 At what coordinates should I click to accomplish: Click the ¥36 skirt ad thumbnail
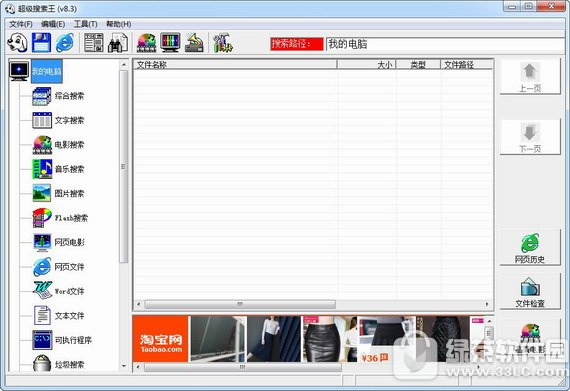tap(386, 339)
